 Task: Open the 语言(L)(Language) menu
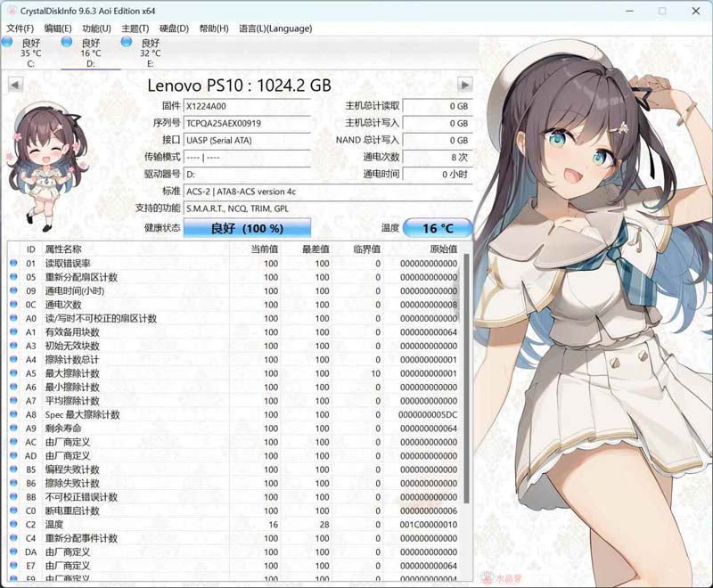pyautogui.click(x=275, y=29)
